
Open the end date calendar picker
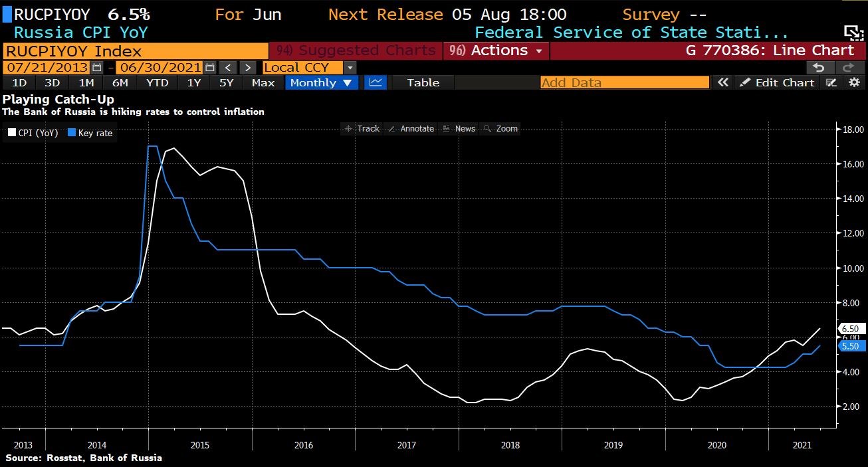[210, 67]
